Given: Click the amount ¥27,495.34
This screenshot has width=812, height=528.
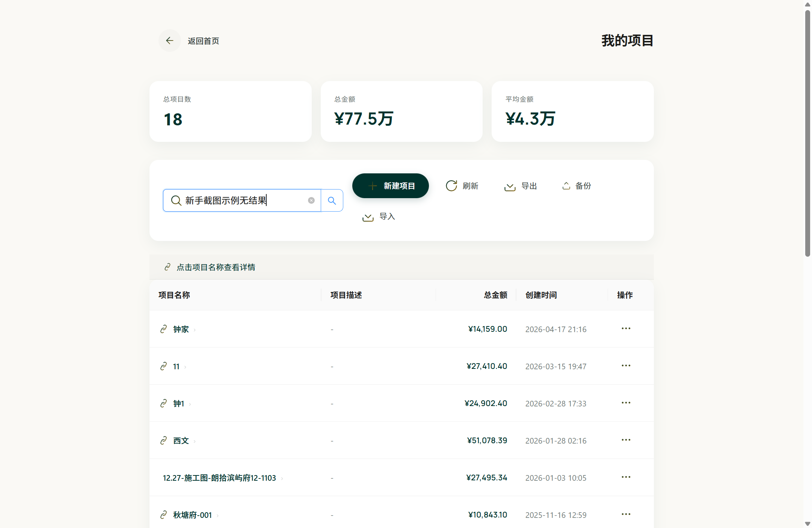Looking at the screenshot, I should [487, 478].
